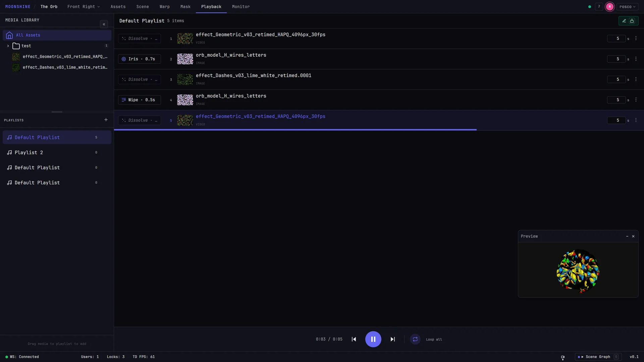Open Dissolve transition for item 3

click(140, 79)
